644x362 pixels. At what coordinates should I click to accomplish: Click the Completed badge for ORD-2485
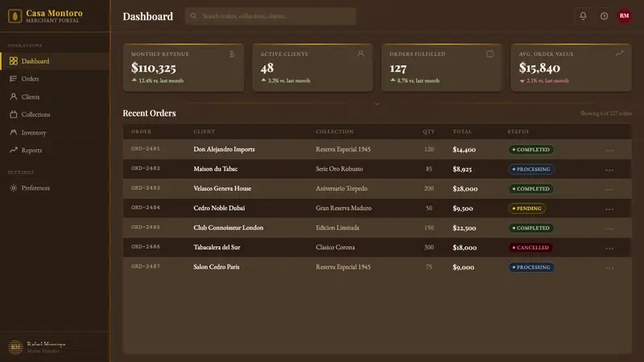coord(531,228)
